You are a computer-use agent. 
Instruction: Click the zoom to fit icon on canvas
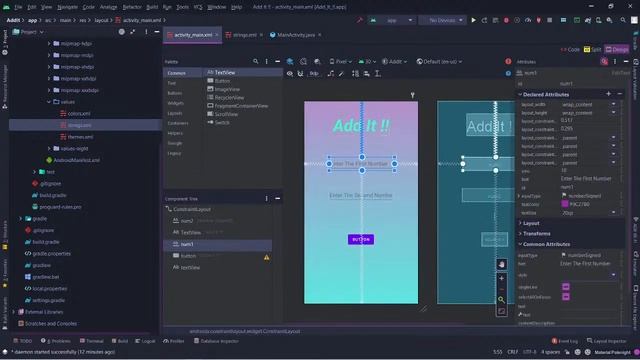tap(502, 311)
